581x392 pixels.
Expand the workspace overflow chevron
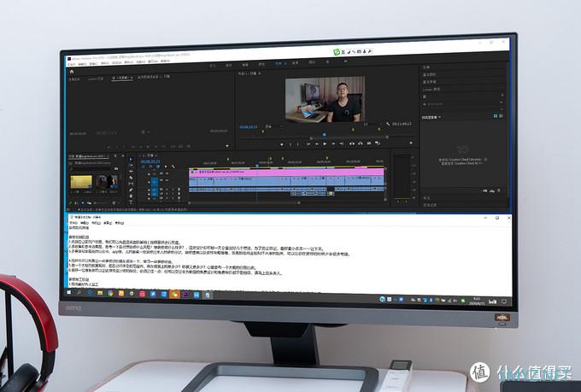345,61
